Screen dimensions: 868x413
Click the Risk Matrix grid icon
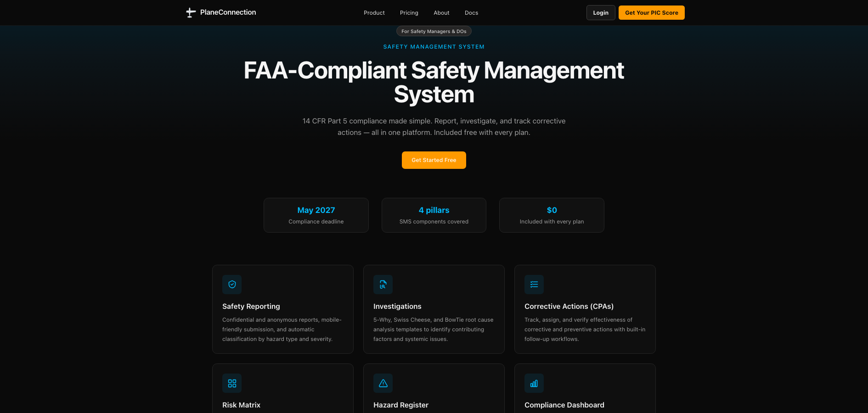(x=232, y=383)
